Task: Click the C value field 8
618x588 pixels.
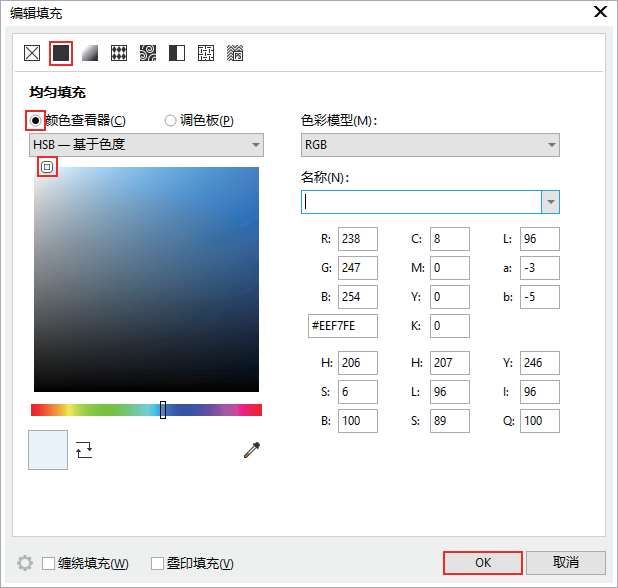Action: [x=450, y=239]
